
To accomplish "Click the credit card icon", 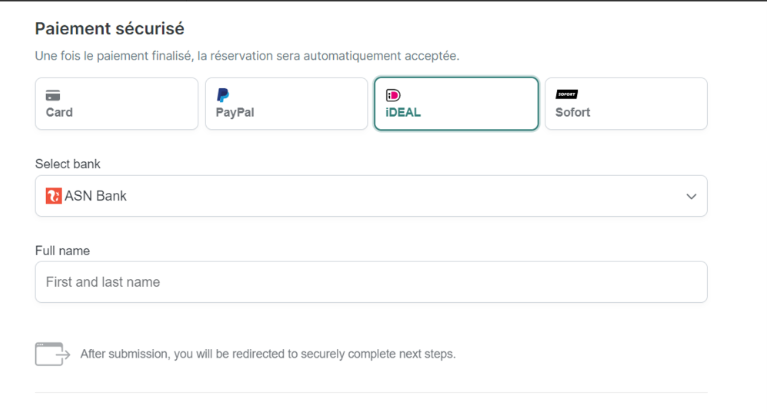I will [x=53, y=95].
